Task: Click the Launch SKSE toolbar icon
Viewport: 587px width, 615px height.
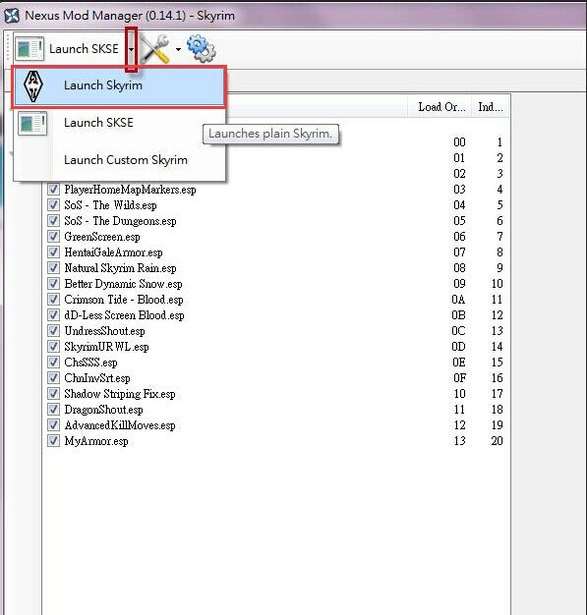Action: tap(29, 49)
